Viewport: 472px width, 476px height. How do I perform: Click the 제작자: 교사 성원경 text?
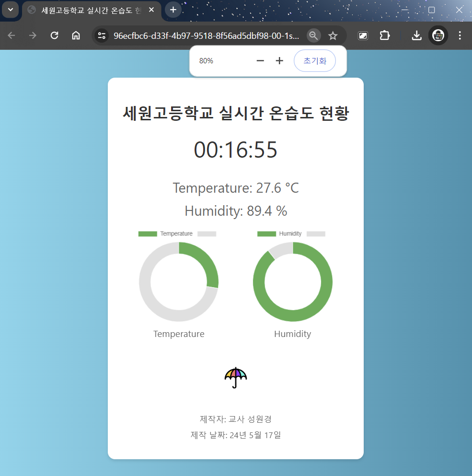point(236,419)
